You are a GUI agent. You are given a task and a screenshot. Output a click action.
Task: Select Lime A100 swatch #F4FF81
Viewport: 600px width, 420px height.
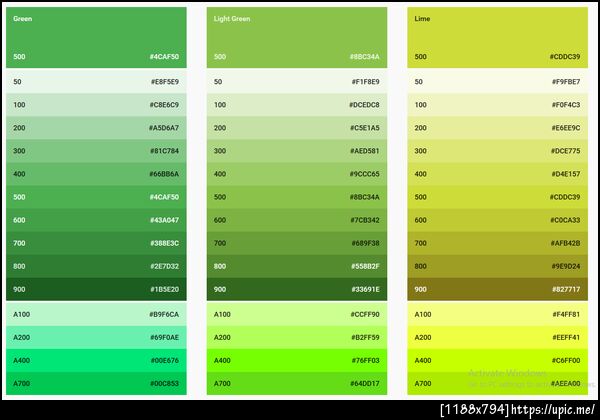pos(497,314)
